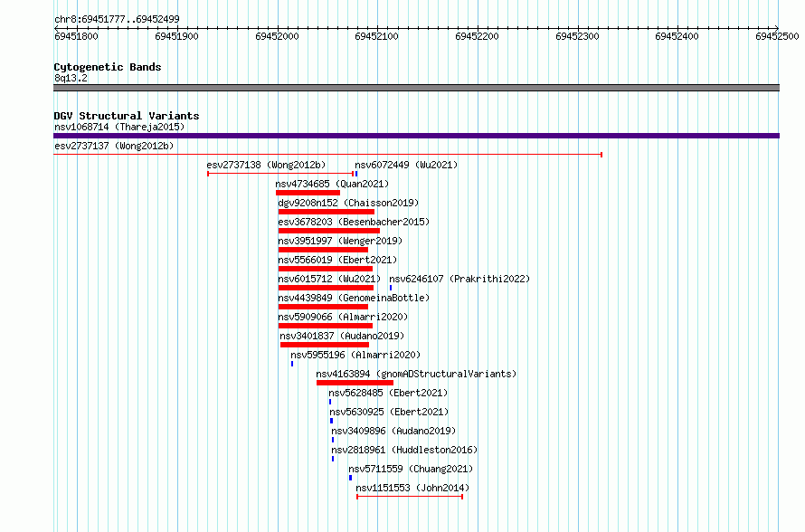The height and width of the screenshot is (532, 805).
Task: Click ruler position 69452000
Action: tap(277, 36)
